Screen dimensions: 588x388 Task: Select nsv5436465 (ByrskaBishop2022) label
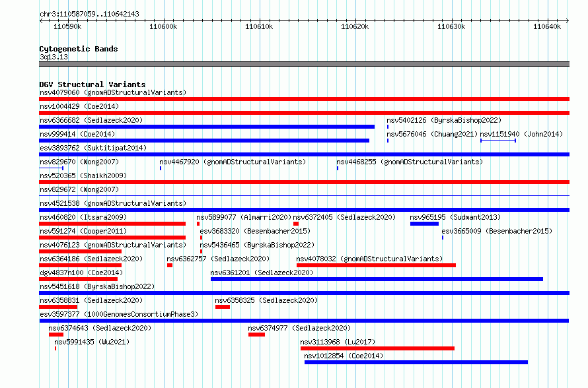coord(257,245)
